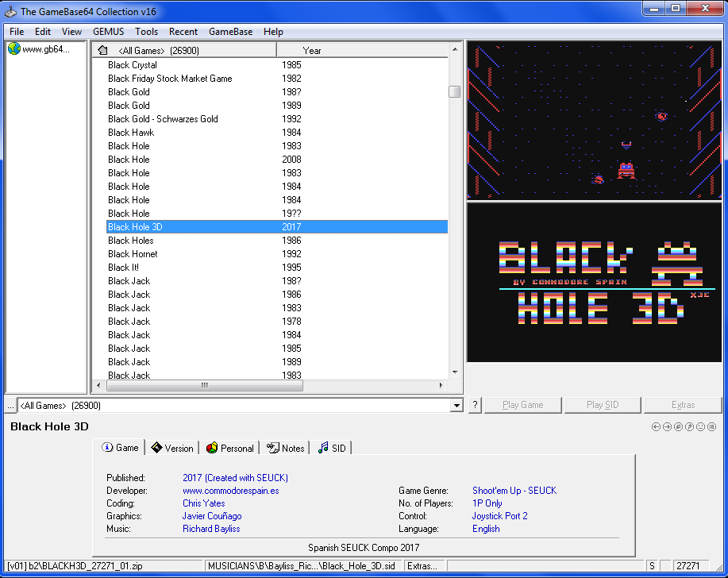Click the 1P Only players link
This screenshot has height=578, width=728.
tap(487, 503)
